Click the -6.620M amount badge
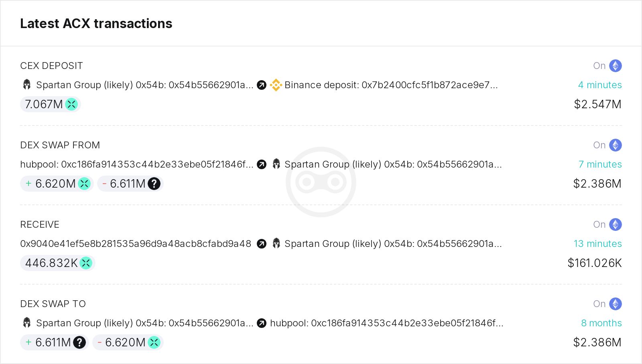This screenshot has height=364, width=642. [128, 342]
